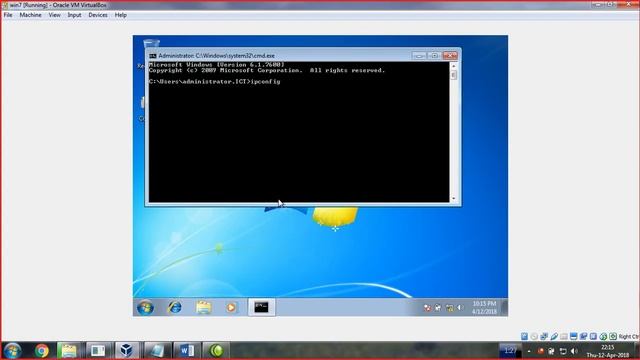Open Windows Explorer folder in guest taskbar

click(203, 307)
